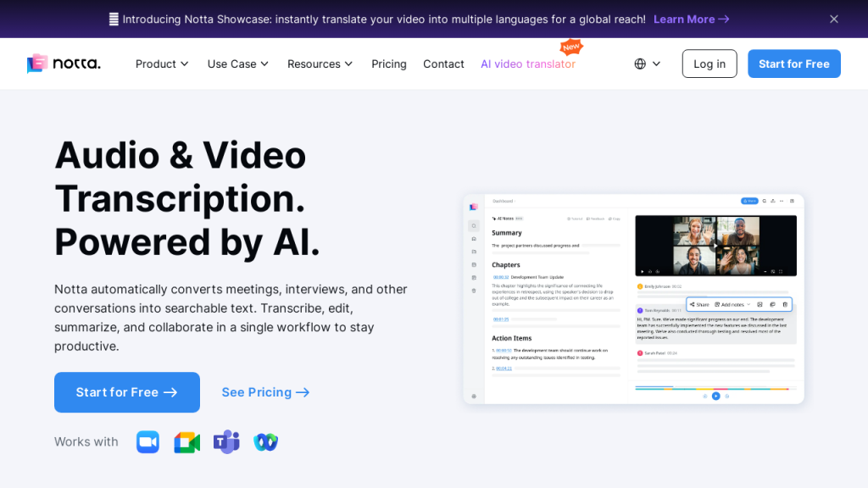Screen dimensions: 868x488
Task: Dismiss the Notta Showcase announcement banner
Action: pyautogui.click(x=833, y=19)
